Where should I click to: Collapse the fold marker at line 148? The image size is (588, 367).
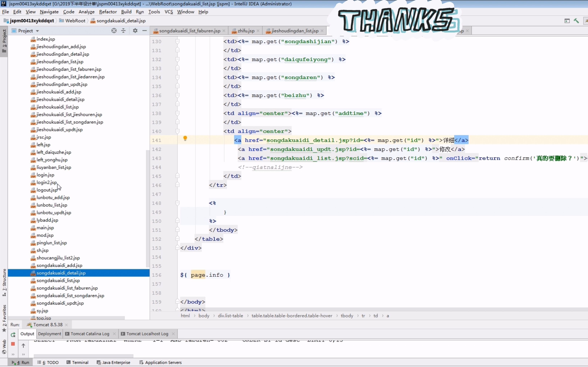coord(178,203)
